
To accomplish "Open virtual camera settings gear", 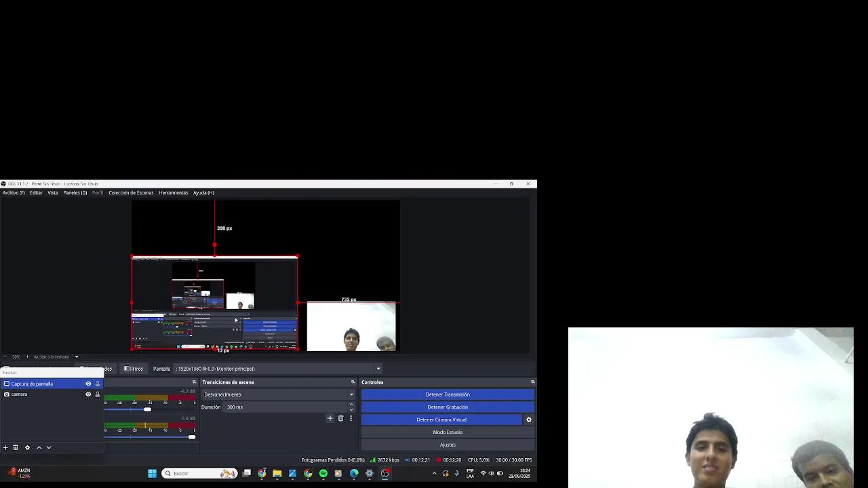I will pyautogui.click(x=529, y=420).
